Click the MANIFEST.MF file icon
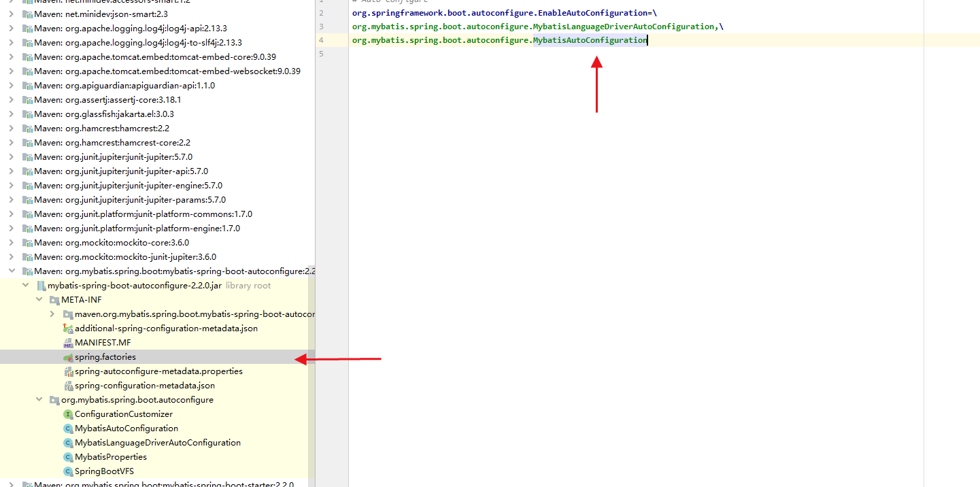Viewport: 980px width, 487px height. click(68, 342)
